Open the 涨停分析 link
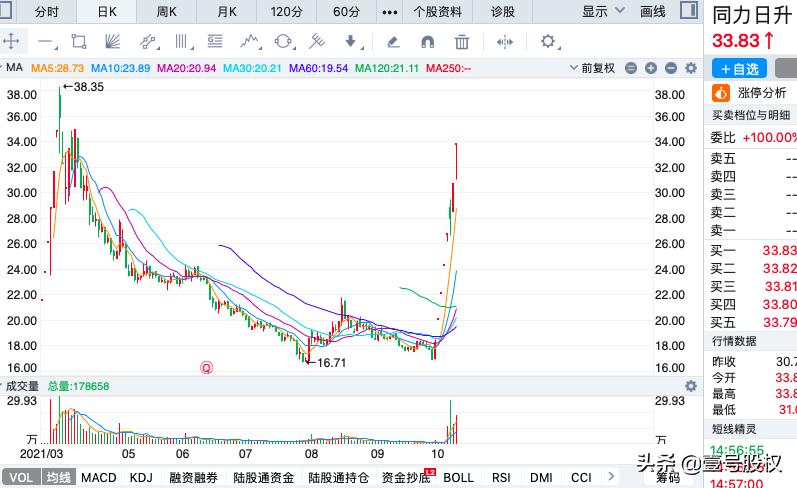The height and width of the screenshot is (488, 797). 761,93
